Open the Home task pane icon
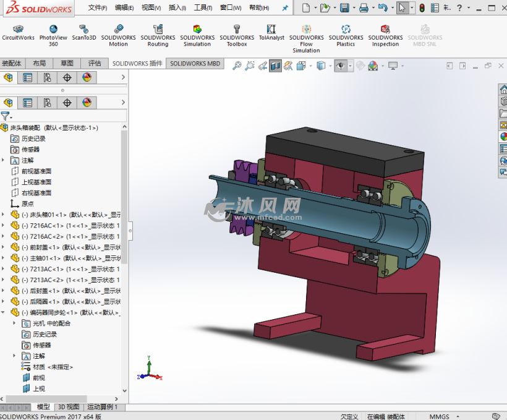Screen dimensions: 507x420 click(x=503, y=89)
